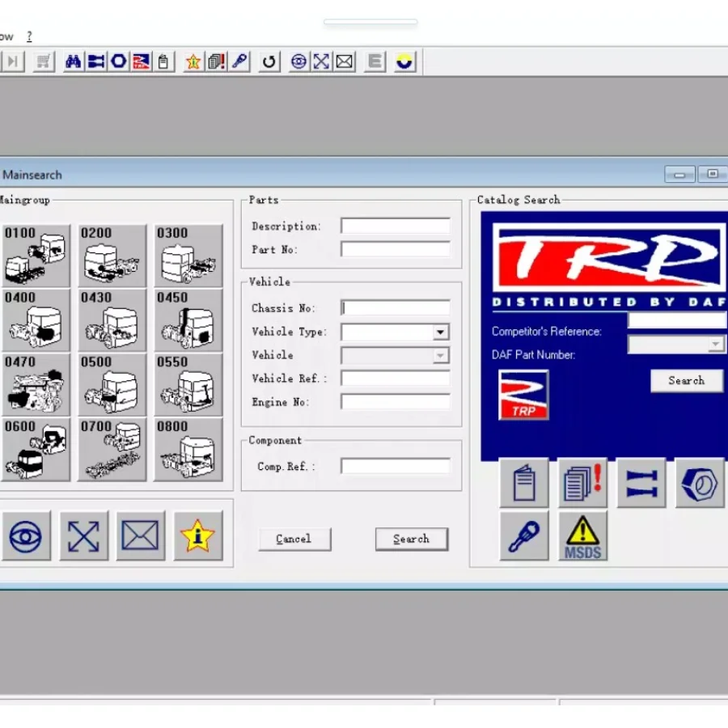Select main group 0200

[x=112, y=256]
